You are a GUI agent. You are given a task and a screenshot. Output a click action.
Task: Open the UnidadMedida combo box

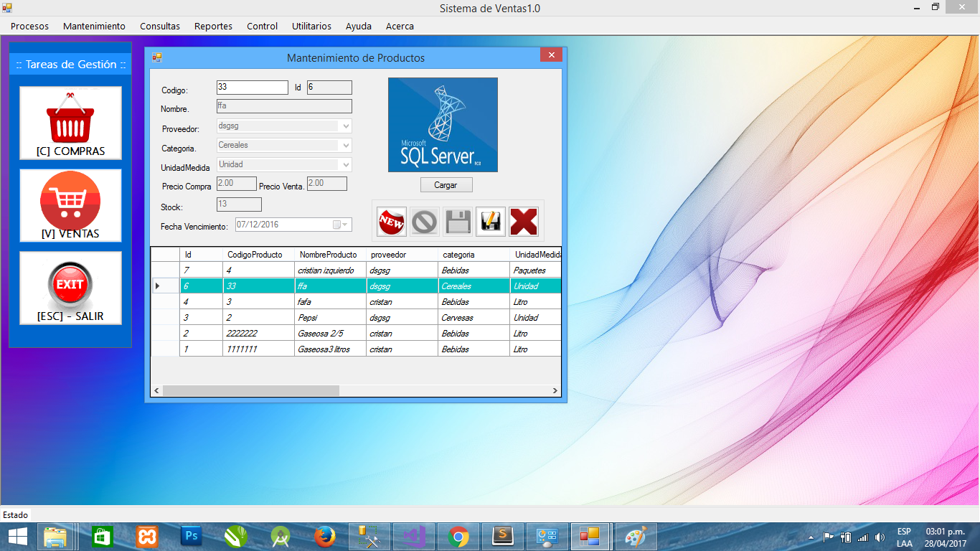[x=346, y=165]
